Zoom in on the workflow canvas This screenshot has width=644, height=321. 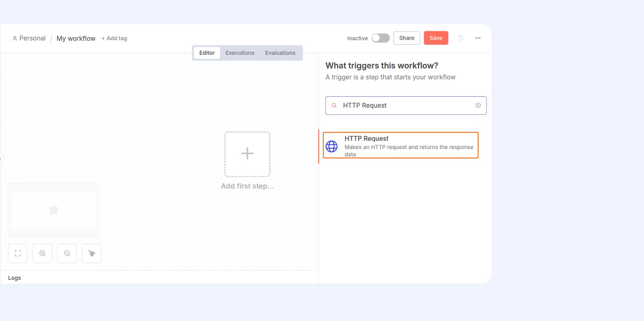tap(42, 253)
